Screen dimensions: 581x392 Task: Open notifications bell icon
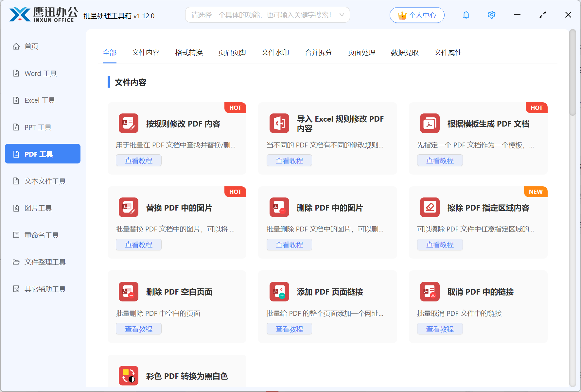pos(466,15)
